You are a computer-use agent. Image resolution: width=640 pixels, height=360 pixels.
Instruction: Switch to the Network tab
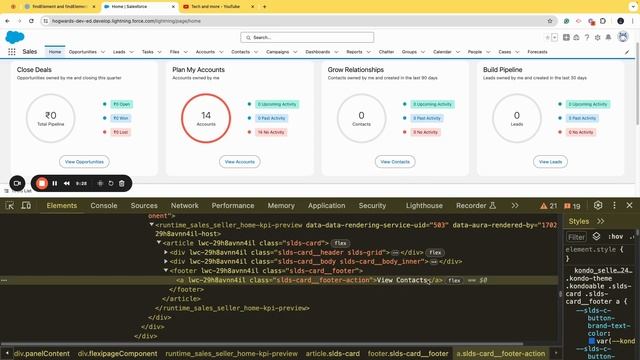coord(184,206)
